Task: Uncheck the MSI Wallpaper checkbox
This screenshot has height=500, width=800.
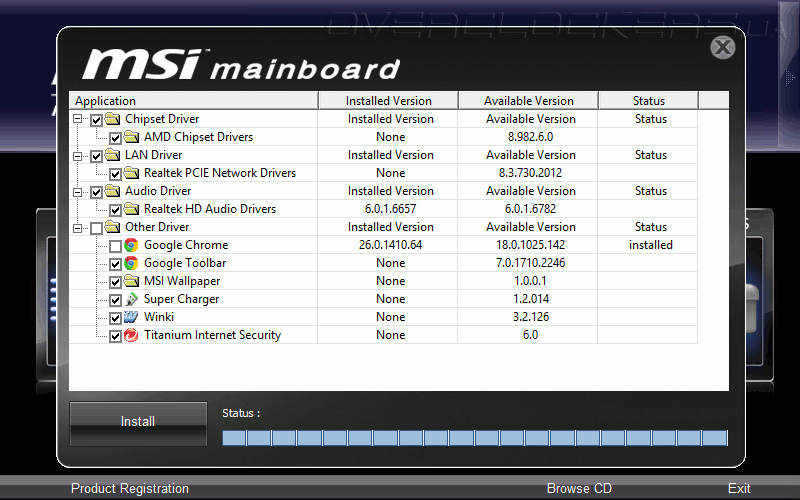Action: (115, 282)
